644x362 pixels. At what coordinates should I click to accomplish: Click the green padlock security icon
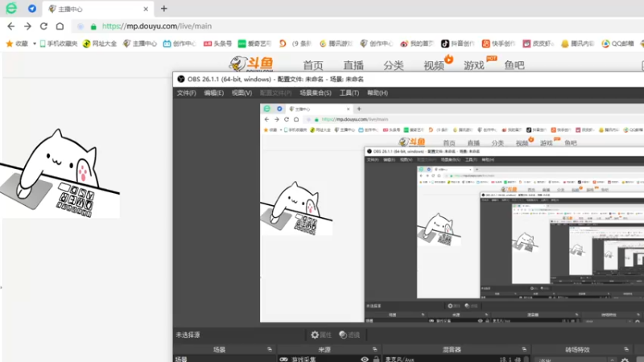click(x=93, y=27)
